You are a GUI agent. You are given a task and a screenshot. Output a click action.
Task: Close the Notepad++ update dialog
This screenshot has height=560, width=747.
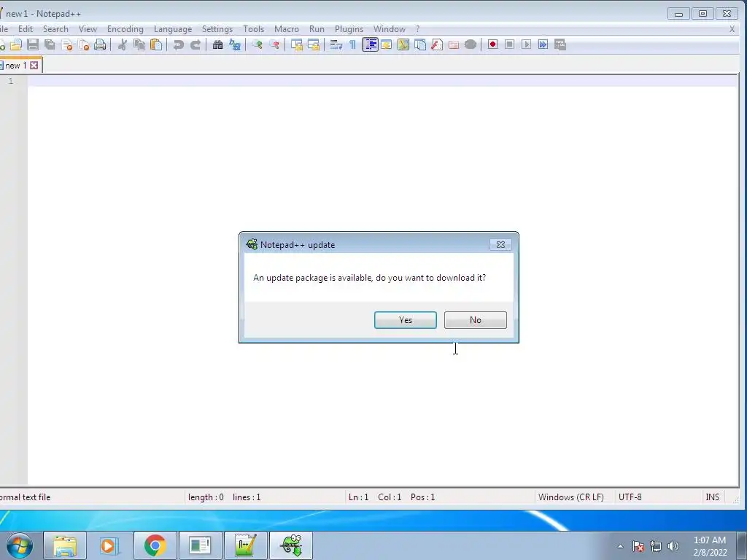click(500, 244)
